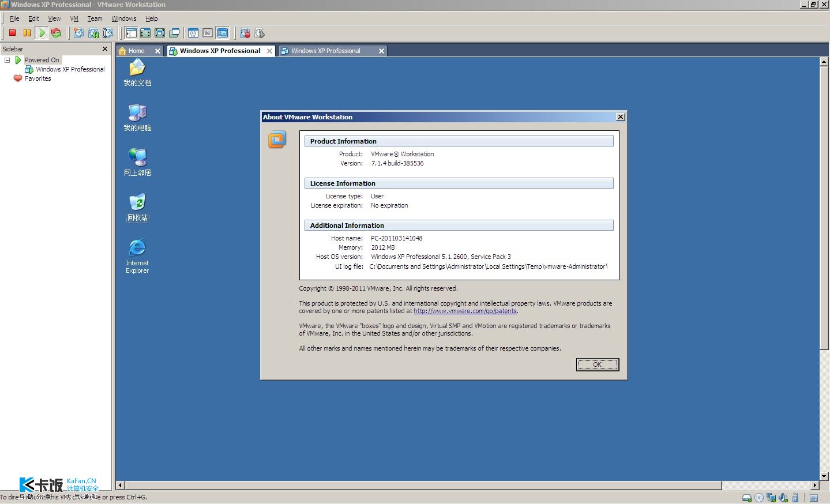The width and height of the screenshot is (830, 504).
Task: Open the Windows menu
Action: (123, 18)
